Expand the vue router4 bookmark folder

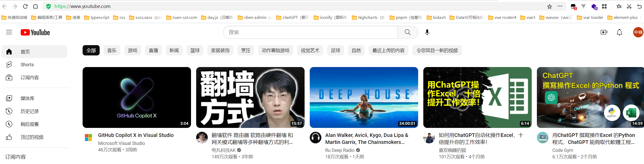pyautogui.click(x=502, y=18)
